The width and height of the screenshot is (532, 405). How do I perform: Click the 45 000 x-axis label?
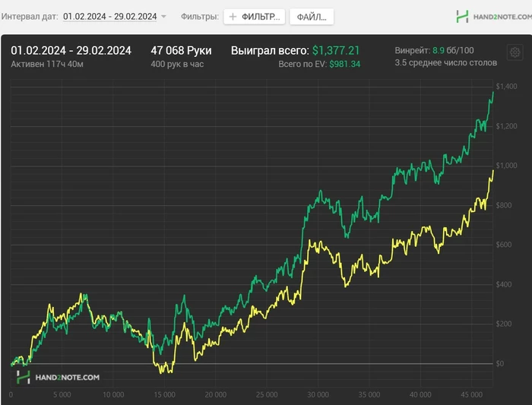click(x=472, y=395)
